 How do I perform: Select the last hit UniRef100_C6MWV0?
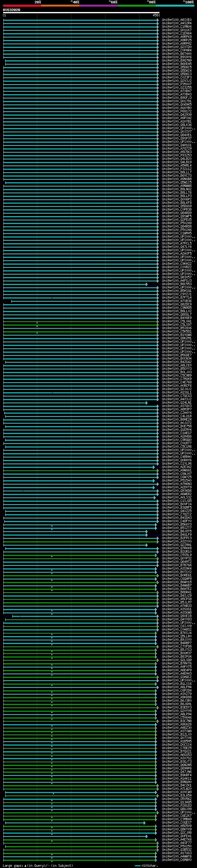177,860
